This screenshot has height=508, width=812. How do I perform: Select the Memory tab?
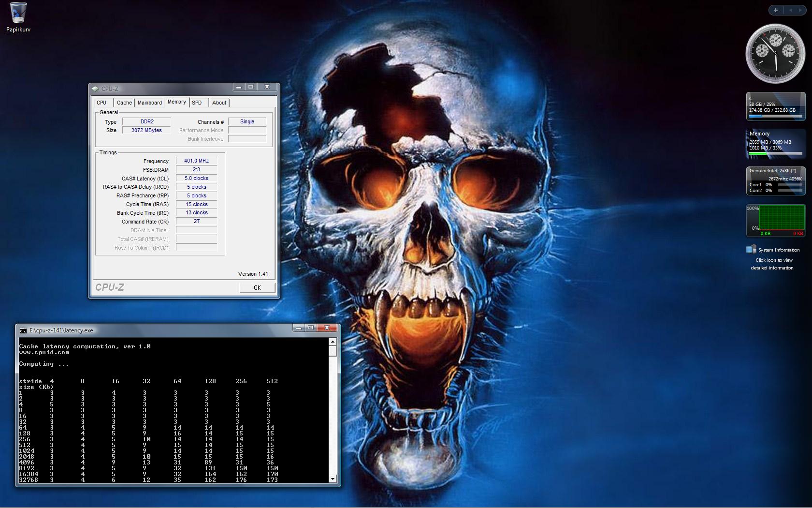176,102
